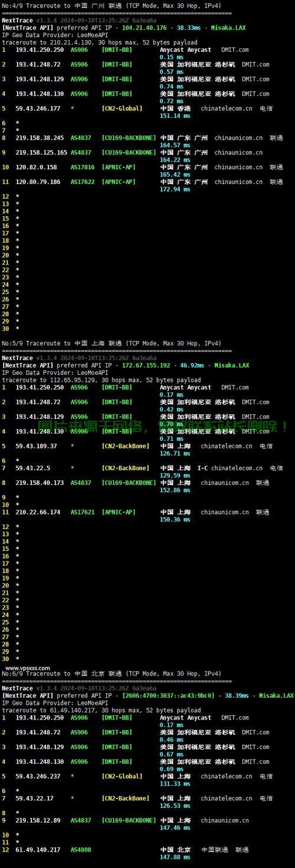Click the latency value "0.15 ms"
The width and height of the screenshot is (295, 868).
click(172, 57)
